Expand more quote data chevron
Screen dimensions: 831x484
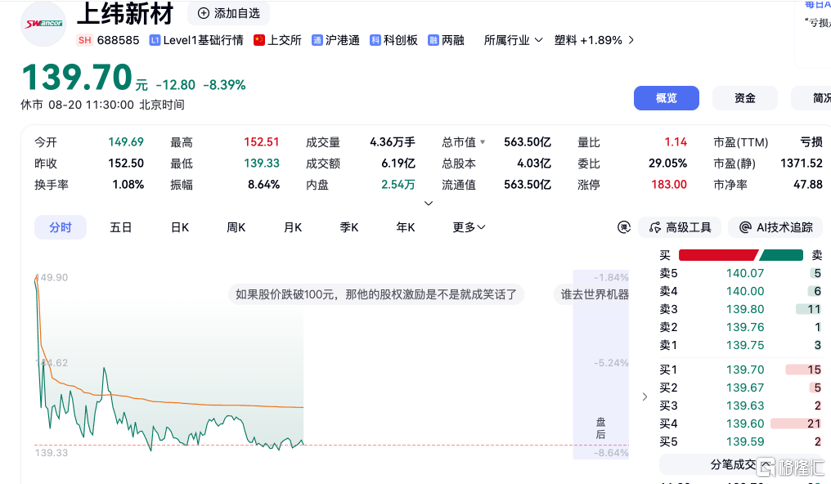pyautogui.click(x=429, y=203)
